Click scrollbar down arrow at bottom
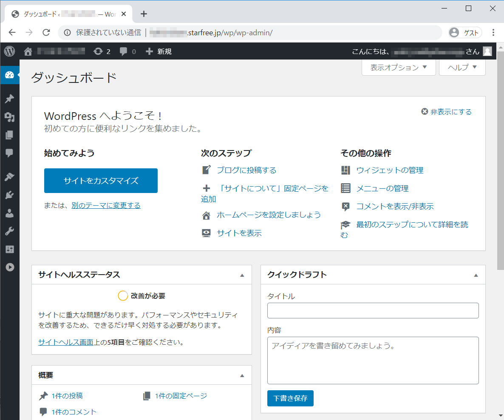The image size is (504, 420). pos(501,415)
